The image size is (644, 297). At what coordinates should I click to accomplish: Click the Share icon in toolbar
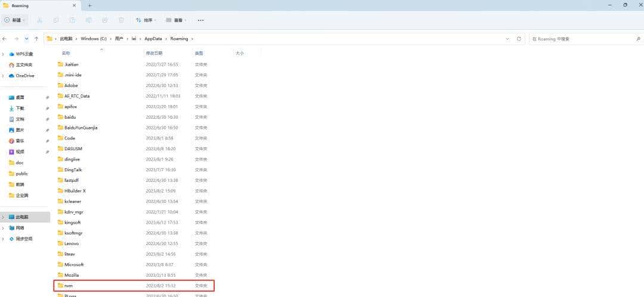click(x=105, y=20)
